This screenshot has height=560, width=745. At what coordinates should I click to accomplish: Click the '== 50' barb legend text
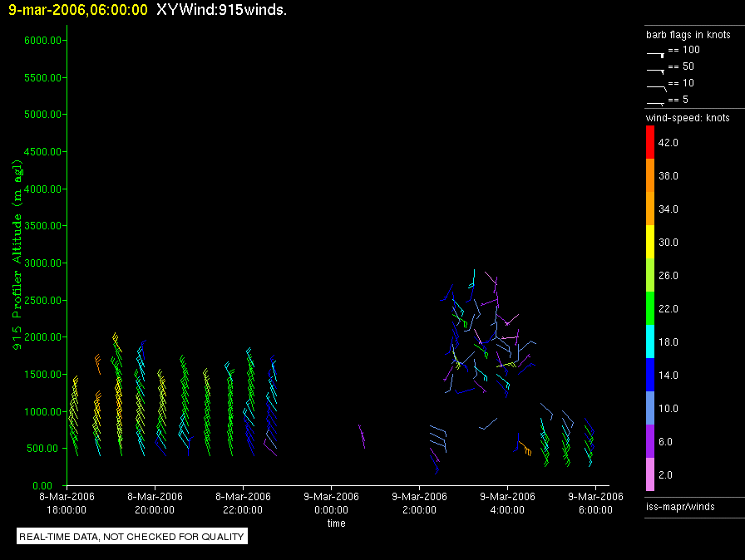pos(681,66)
